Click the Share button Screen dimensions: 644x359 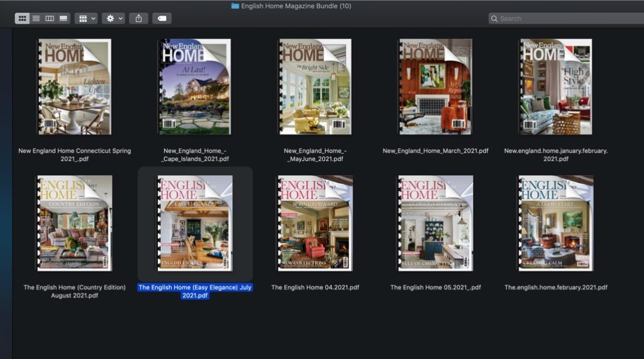[x=139, y=18]
